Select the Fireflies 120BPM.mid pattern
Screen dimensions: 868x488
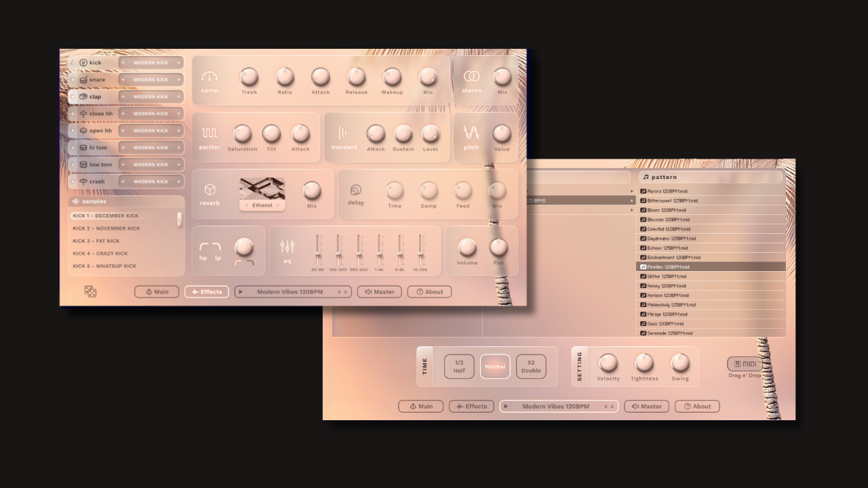coord(711,267)
